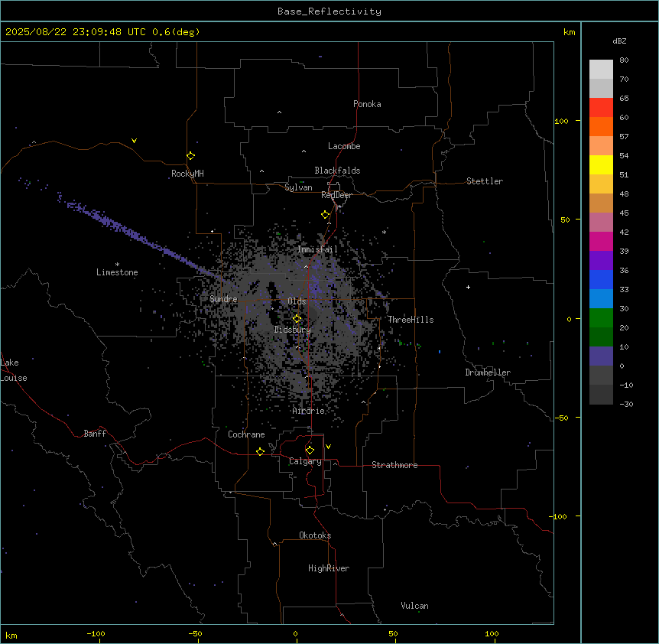Click the Innisfail city label
The height and width of the screenshot is (644, 659).
click(x=317, y=249)
